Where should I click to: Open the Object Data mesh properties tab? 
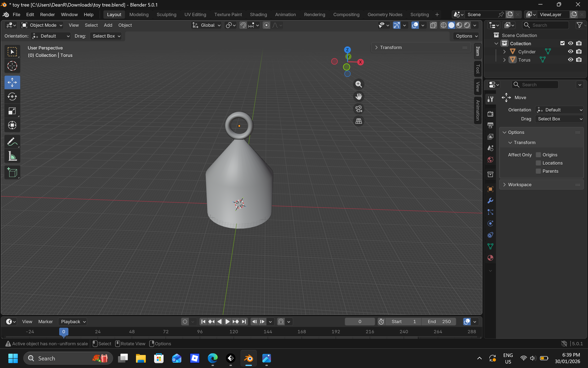[490, 246]
